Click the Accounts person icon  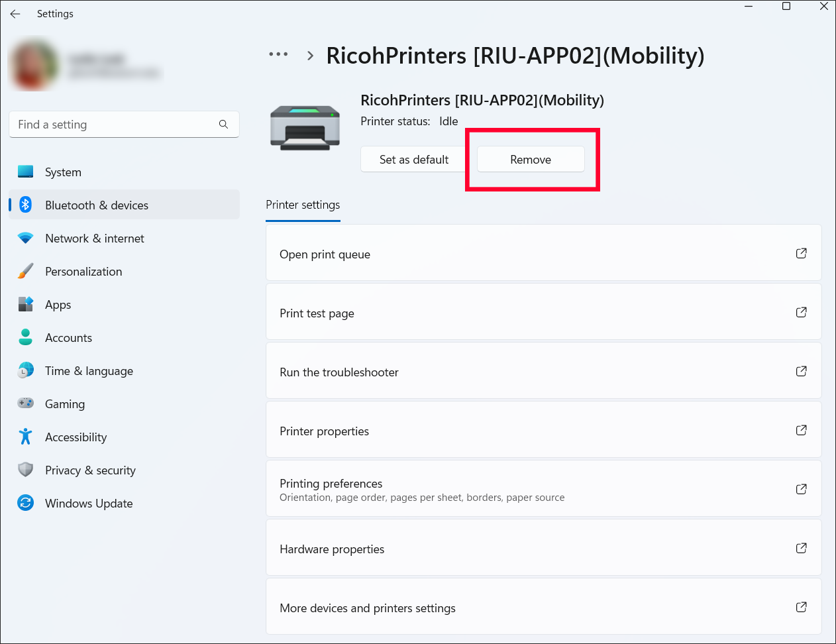pyautogui.click(x=26, y=337)
